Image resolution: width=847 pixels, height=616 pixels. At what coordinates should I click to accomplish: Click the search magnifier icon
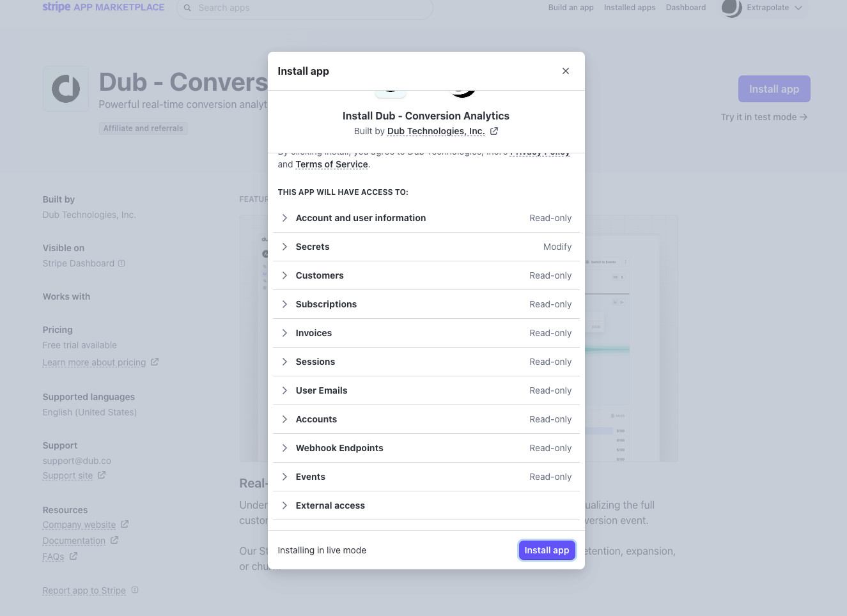click(187, 8)
